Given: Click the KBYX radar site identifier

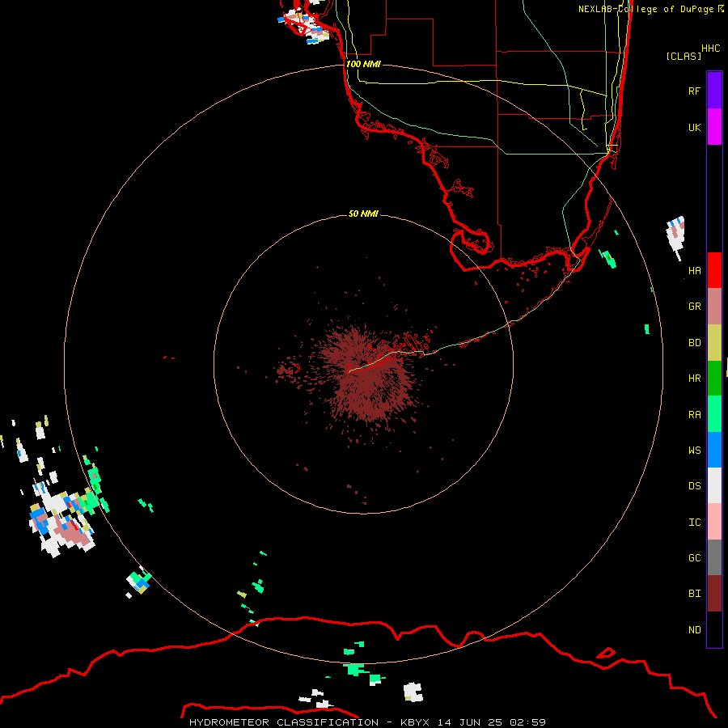Looking at the screenshot, I should (415, 722).
